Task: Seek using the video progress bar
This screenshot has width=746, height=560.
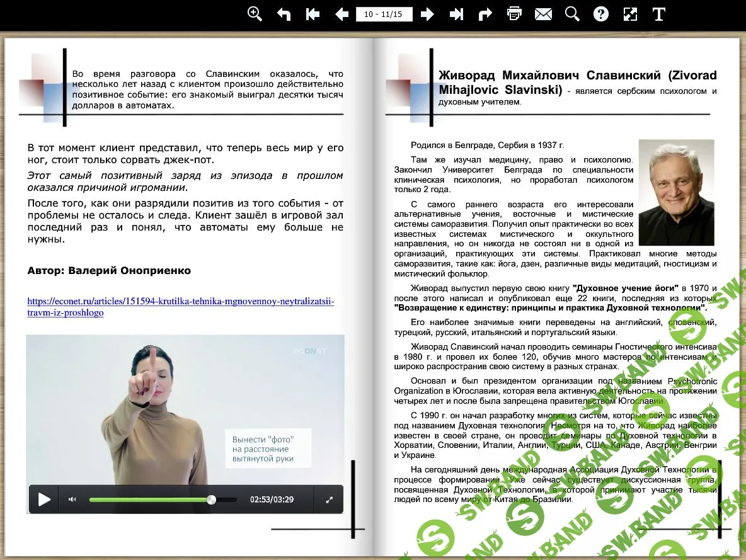Action: point(164,499)
